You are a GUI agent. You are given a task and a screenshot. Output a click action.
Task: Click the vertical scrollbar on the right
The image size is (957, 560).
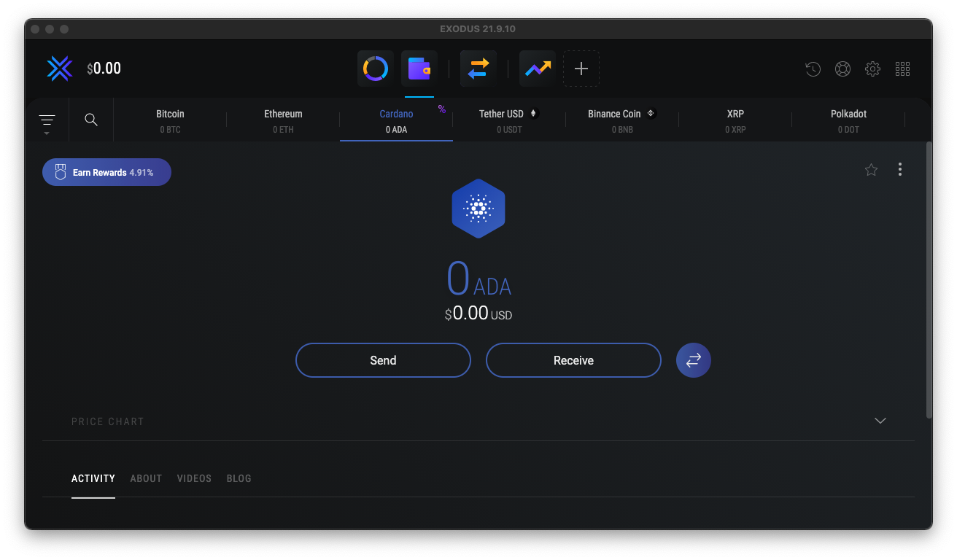click(929, 280)
